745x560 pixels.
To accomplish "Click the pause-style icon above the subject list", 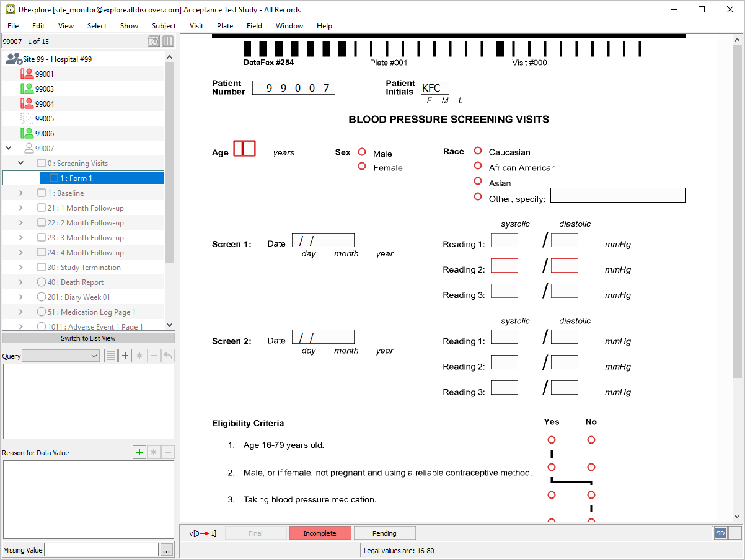I will coord(168,42).
